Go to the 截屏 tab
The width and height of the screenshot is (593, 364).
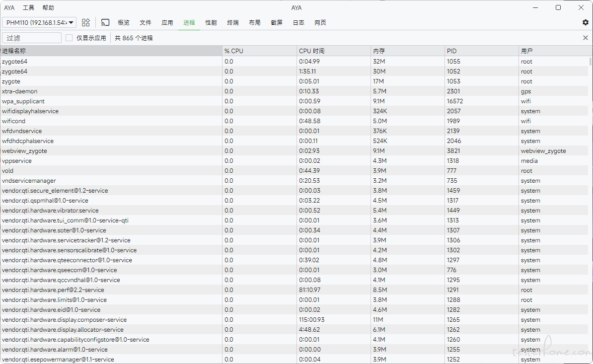point(277,22)
